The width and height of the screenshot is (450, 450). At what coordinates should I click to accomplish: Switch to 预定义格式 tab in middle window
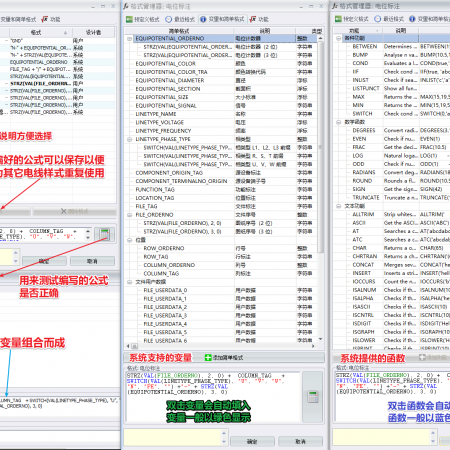click(142, 19)
